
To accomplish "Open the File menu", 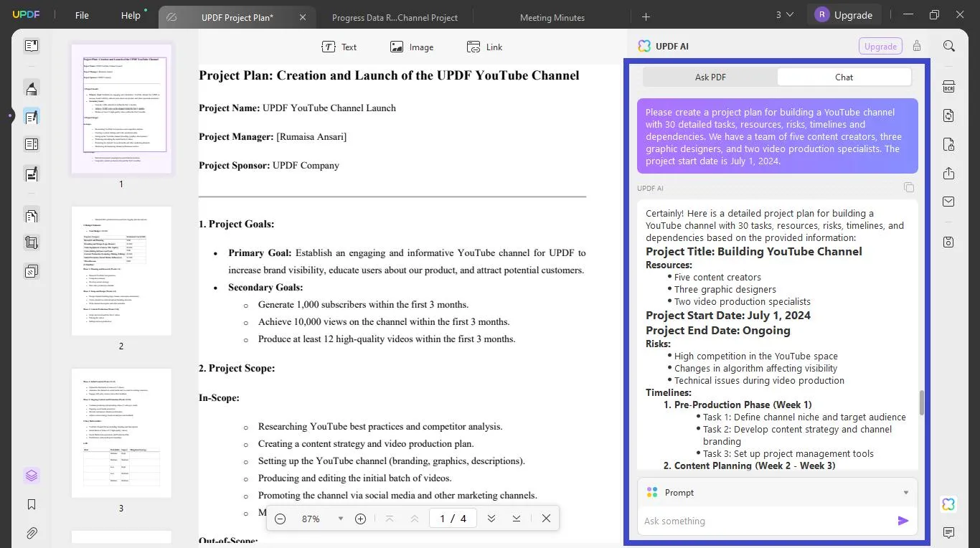I will pyautogui.click(x=81, y=14).
